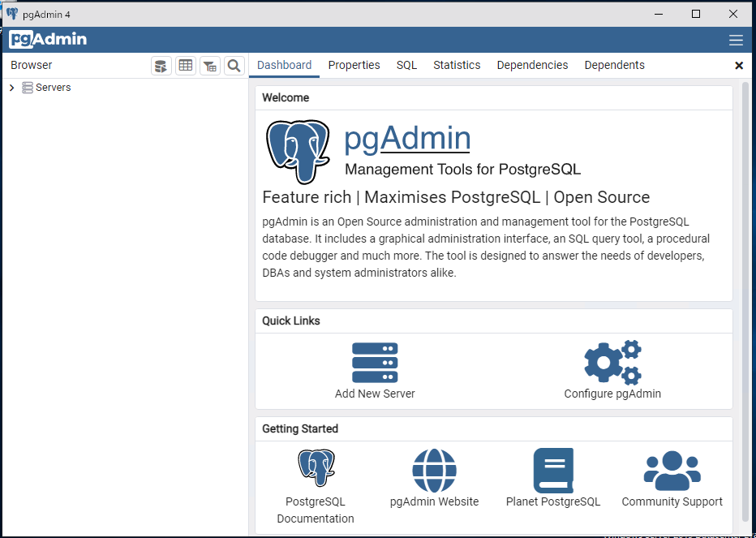
Task: Click the Search objects magnifier icon
Action: click(x=234, y=65)
